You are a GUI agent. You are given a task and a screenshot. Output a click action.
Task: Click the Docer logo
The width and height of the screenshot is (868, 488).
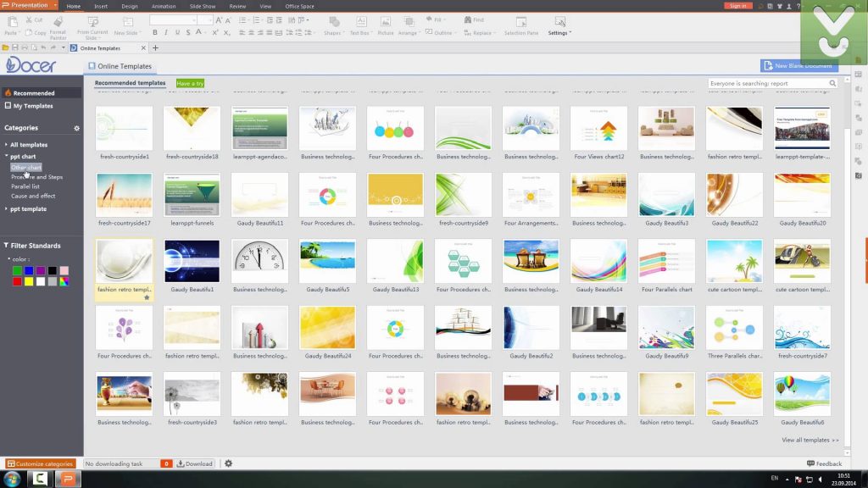tap(31, 64)
